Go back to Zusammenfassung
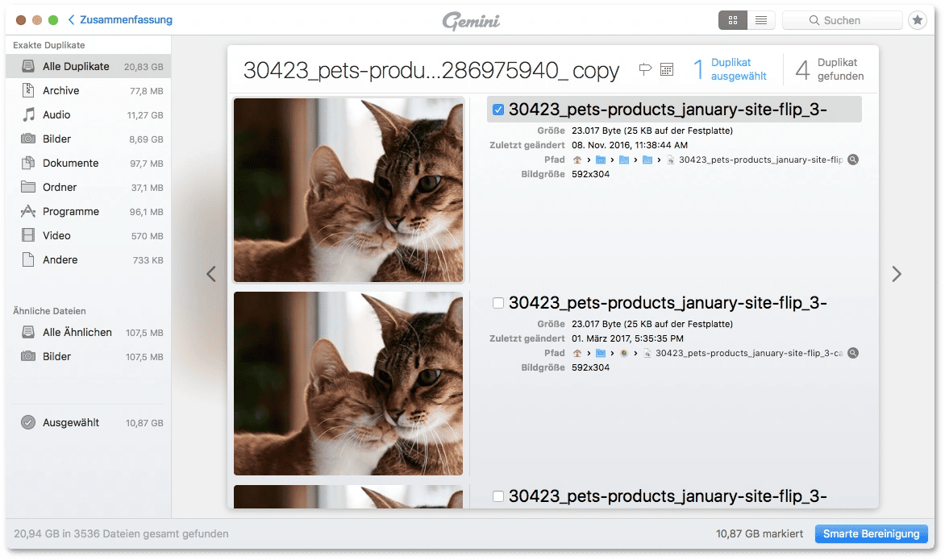Screen dimensions: 945x560 coord(120,20)
